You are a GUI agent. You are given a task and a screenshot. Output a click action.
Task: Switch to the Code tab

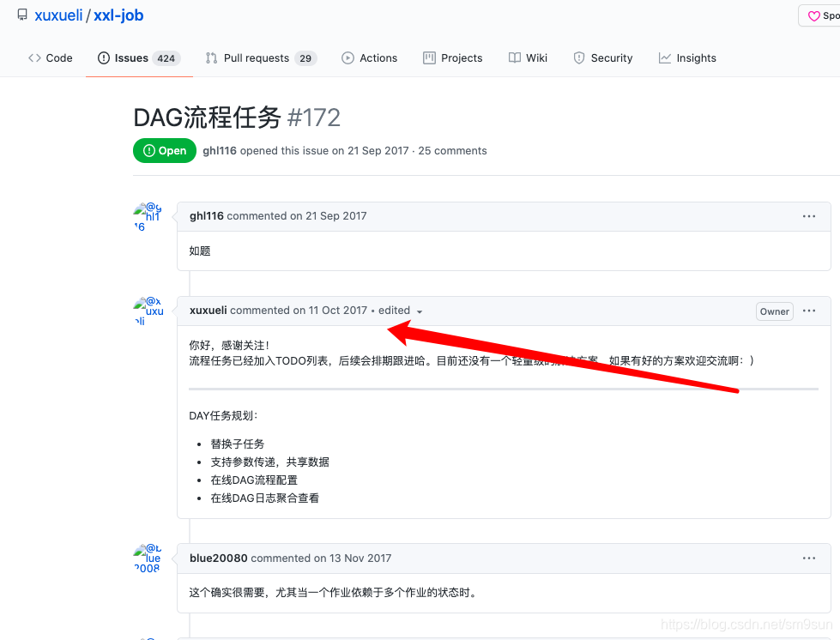click(51, 57)
